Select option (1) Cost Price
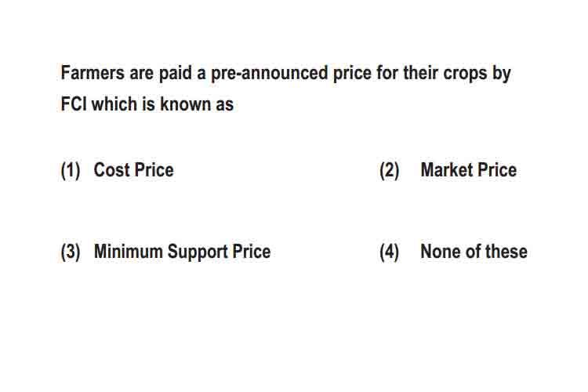 tap(118, 170)
